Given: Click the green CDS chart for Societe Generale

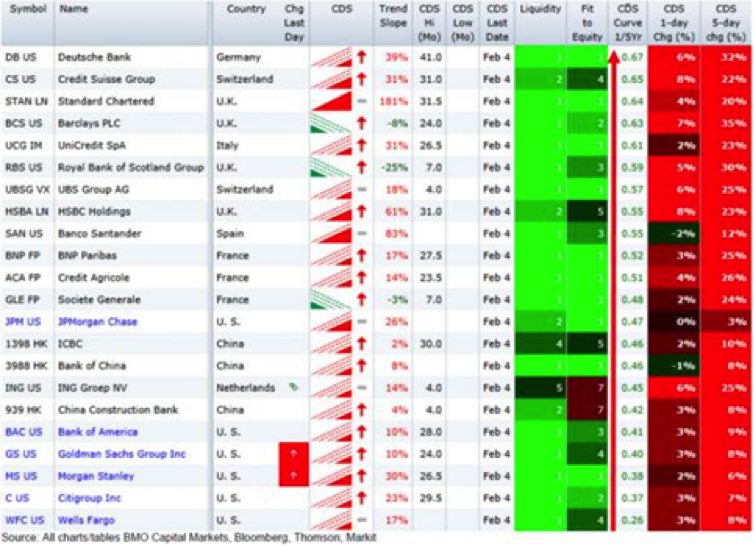Looking at the screenshot, I should tap(331, 300).
